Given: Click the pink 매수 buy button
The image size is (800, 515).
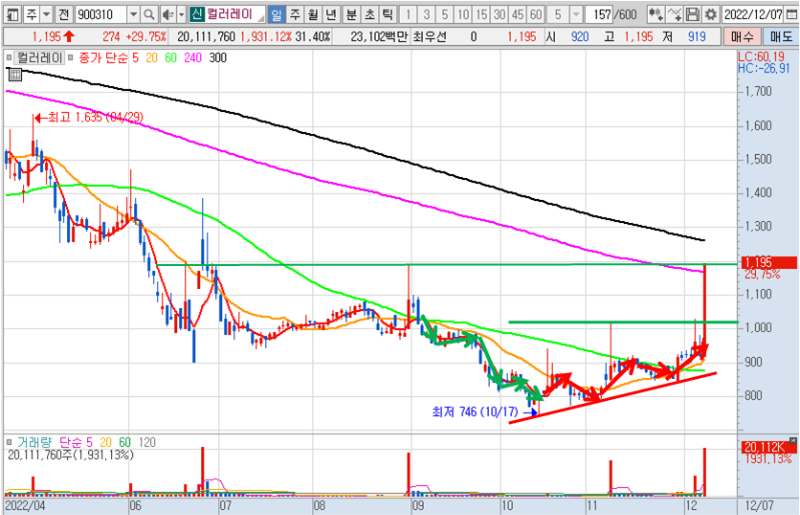Looking at the screenshot, I should coord(742,37).
